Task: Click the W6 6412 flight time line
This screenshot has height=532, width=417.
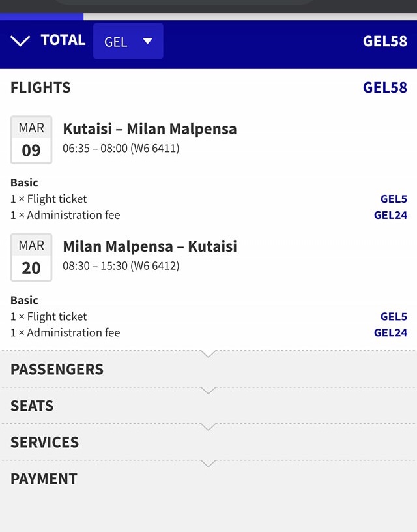Action: pos(121,265)
